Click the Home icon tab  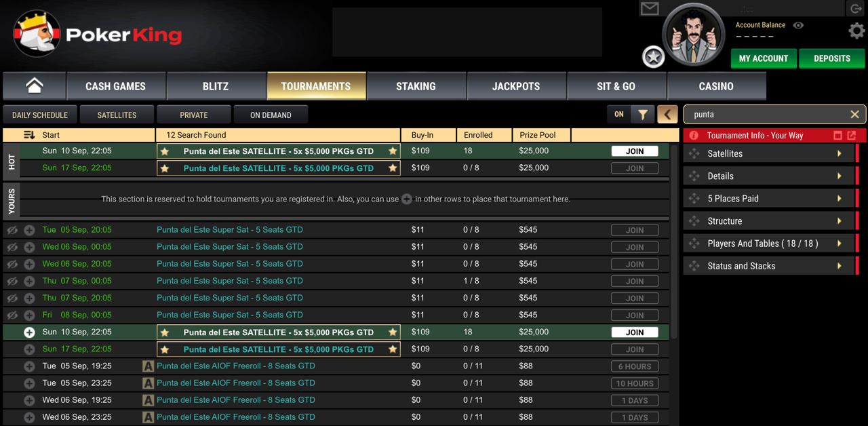click(34, 86)
